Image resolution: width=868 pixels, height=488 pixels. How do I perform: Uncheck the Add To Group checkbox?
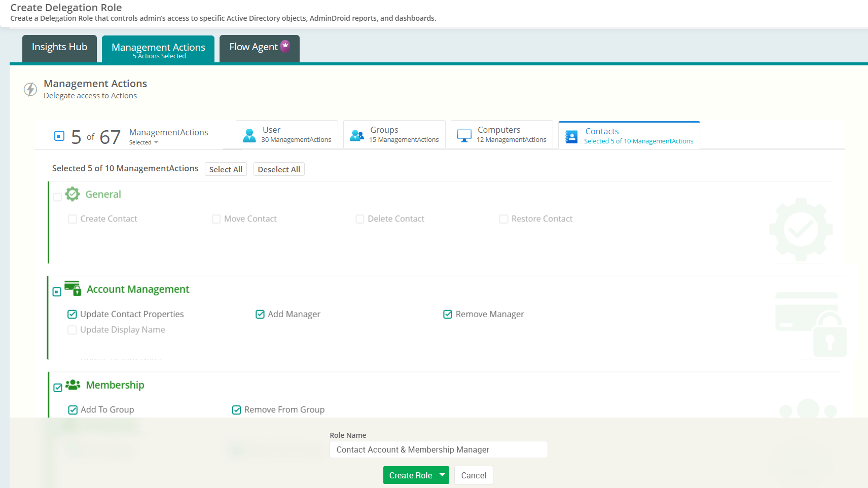pos(73,410)
